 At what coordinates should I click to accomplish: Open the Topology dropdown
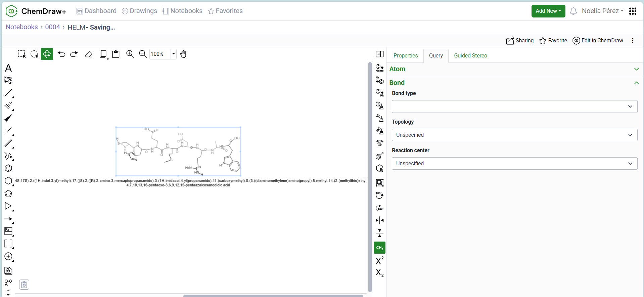514,135
